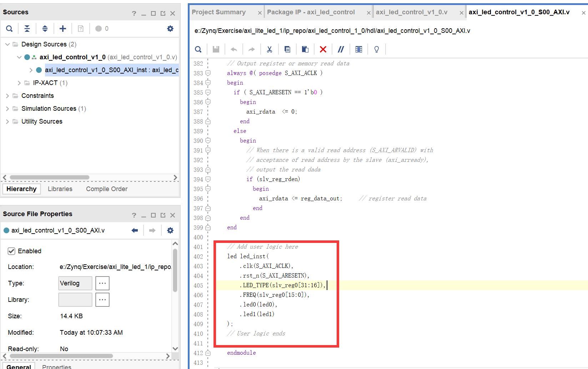This screenshot has width=588, height=369.
Task: Select axi_led_control_v1_0 in Design Sources
Action: tap(72, 57)
